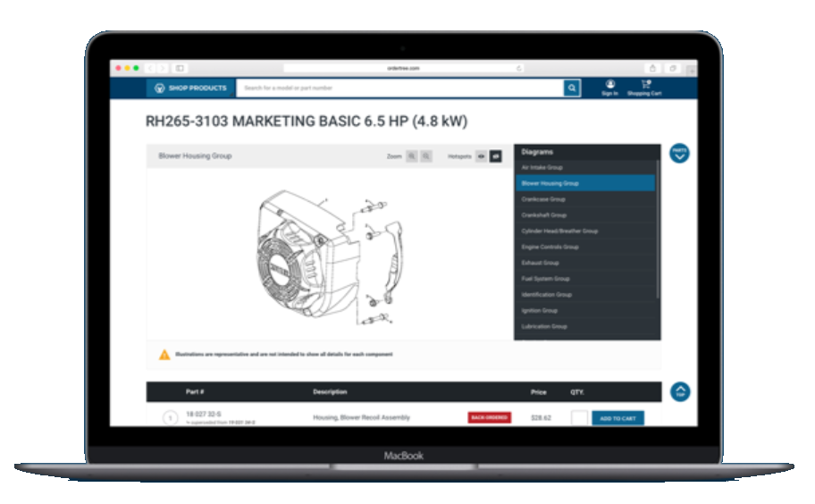Image resolution: width=815 pixels, height=504 pixels.
Task: Show hotspots with the eye toggle
Action: 481,155
